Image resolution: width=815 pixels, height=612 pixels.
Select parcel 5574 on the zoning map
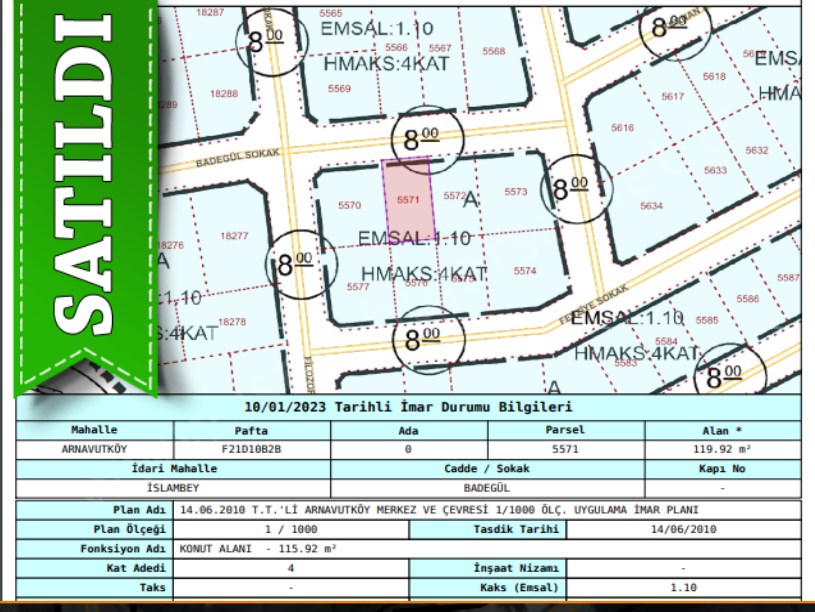[x=525, y=271]
